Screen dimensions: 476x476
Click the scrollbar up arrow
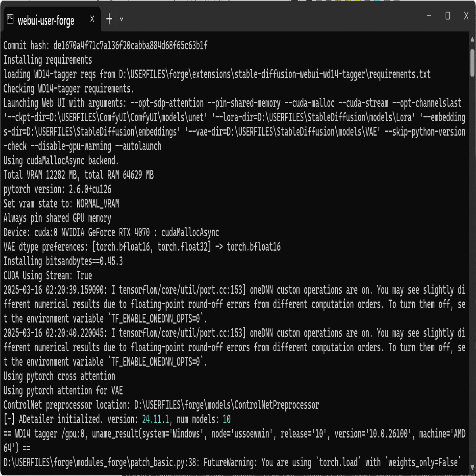pyautogui.click(x=473, y=39)
